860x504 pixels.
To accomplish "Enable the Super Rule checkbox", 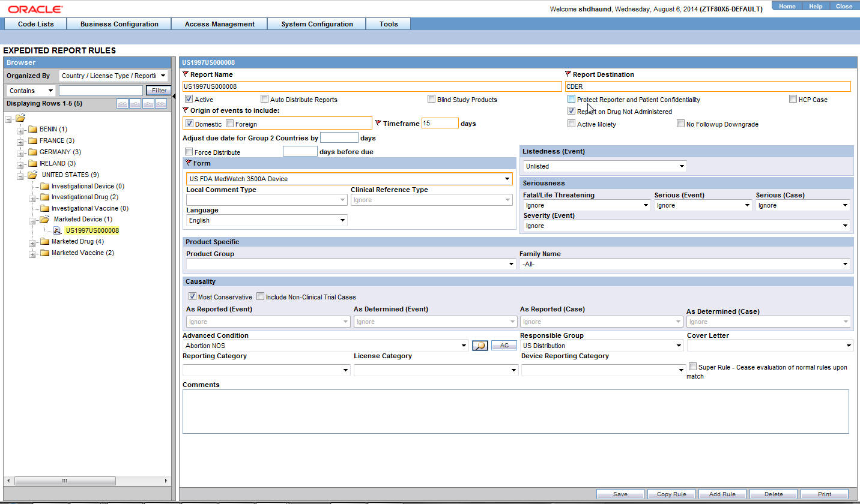I will tap(692, 367).
